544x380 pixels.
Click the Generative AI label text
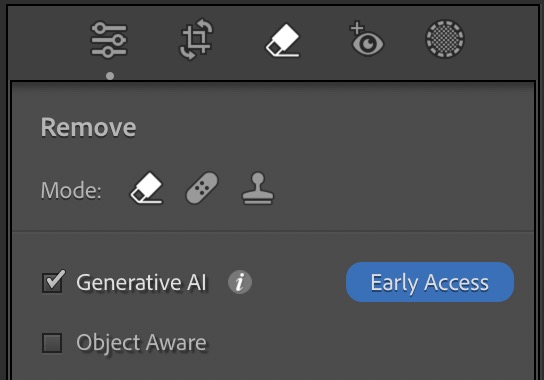point(141,282)
